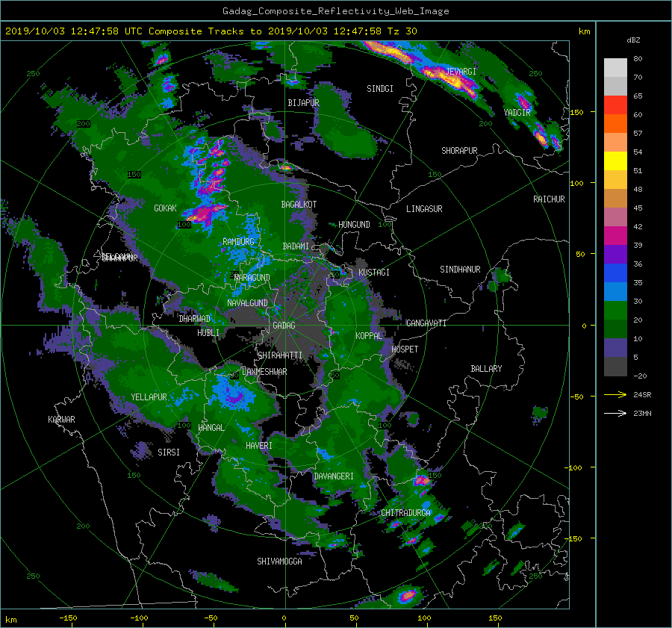The width and height of the screenshot is (672, 628).
Task: Click the BADAMI city label
Action: [296, 246]
